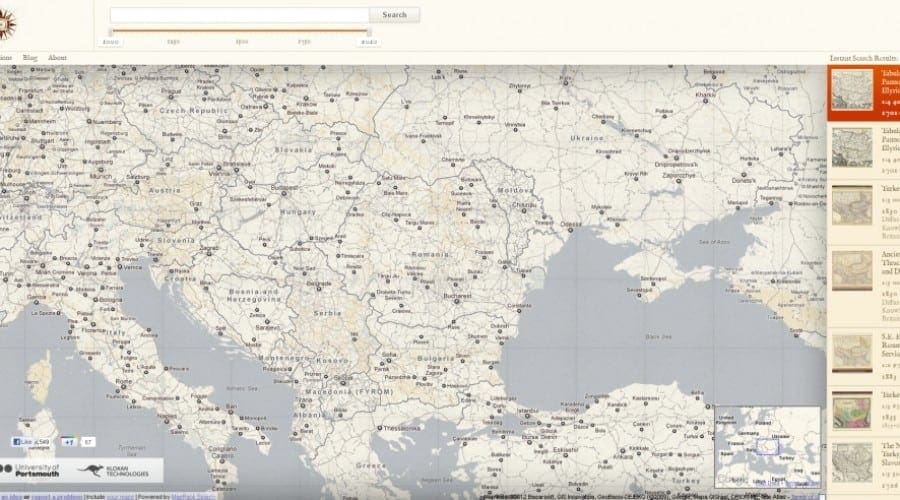
Task: Open the second Tabula map result thumbnail
Action: (x=852, y=148)
